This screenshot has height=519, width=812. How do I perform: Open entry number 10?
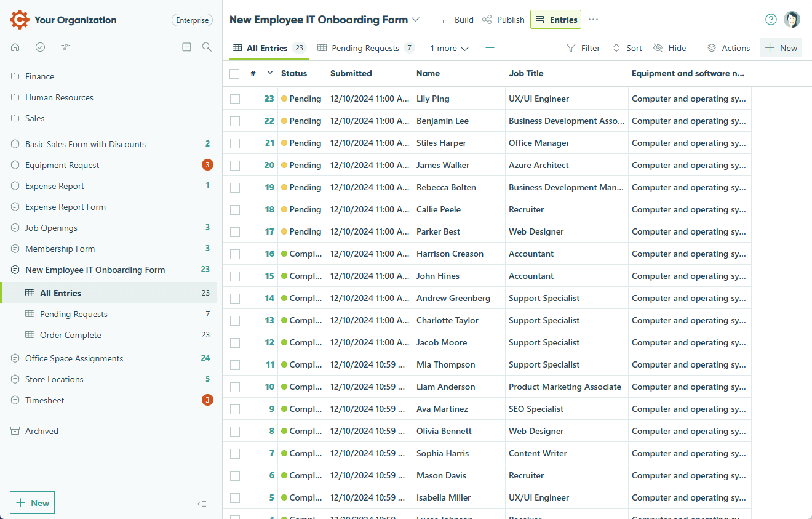click(269, 387)
